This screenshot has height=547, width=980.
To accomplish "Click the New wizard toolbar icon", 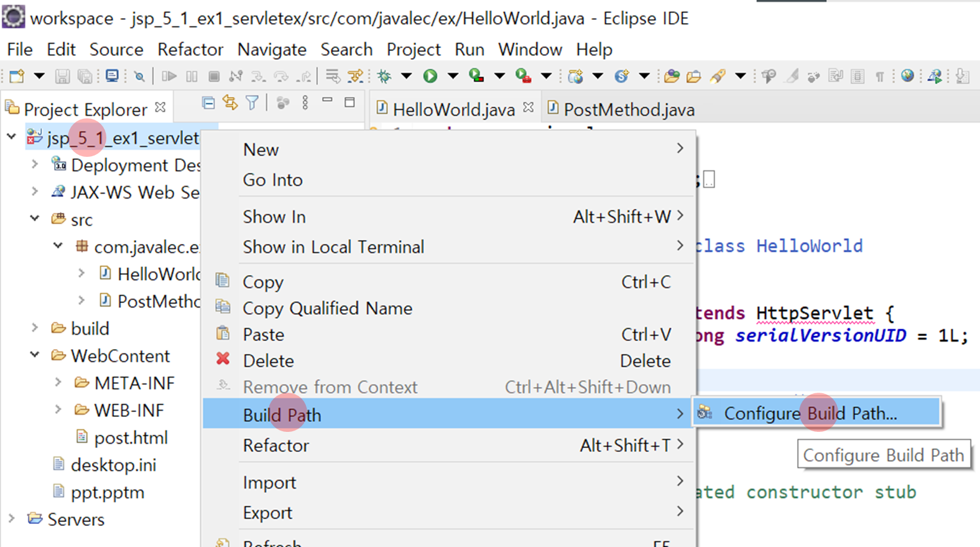I will (17, 76).
